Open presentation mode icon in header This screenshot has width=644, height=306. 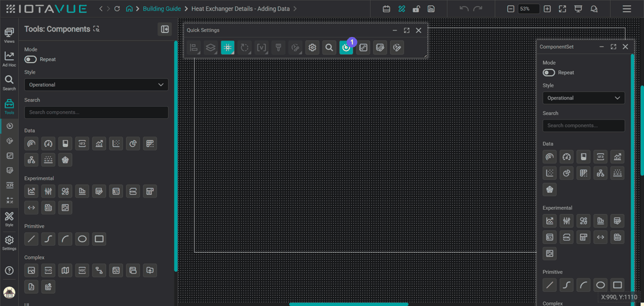578,9
